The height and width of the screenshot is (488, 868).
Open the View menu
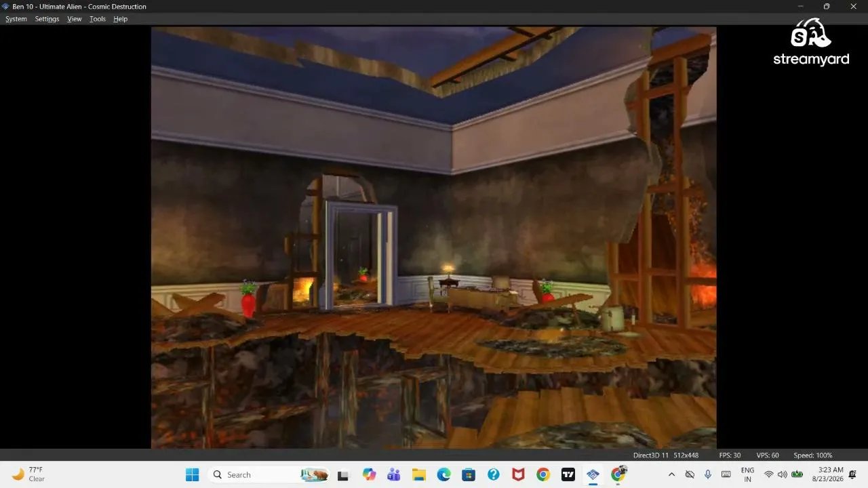click(x=75, y=19)
